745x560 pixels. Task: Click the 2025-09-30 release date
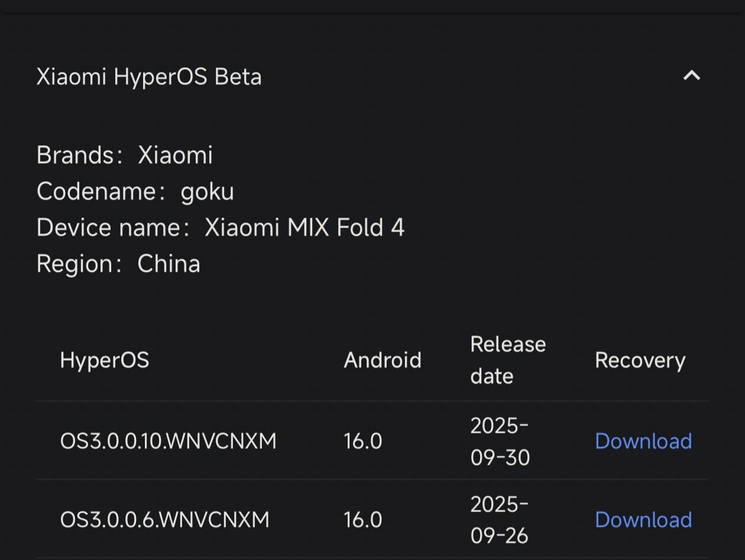pyautogui.click(x=500, y=442)
